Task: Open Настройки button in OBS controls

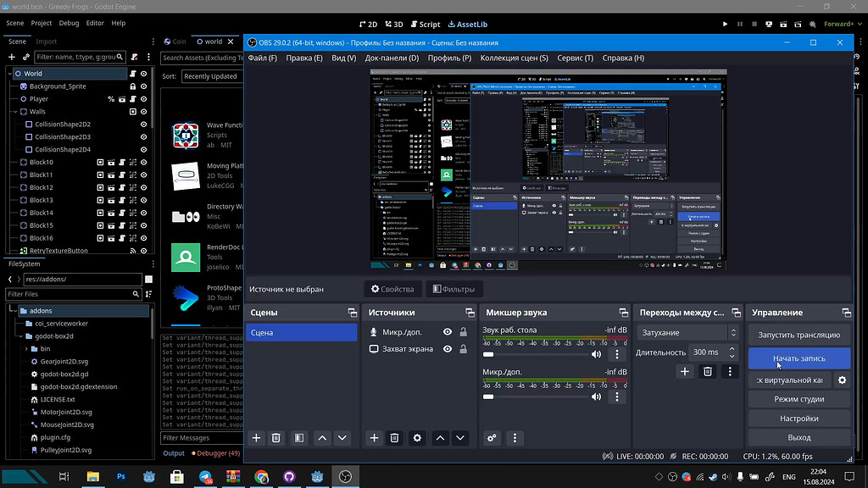Action: pyautogui.click(x=798, y=419)
